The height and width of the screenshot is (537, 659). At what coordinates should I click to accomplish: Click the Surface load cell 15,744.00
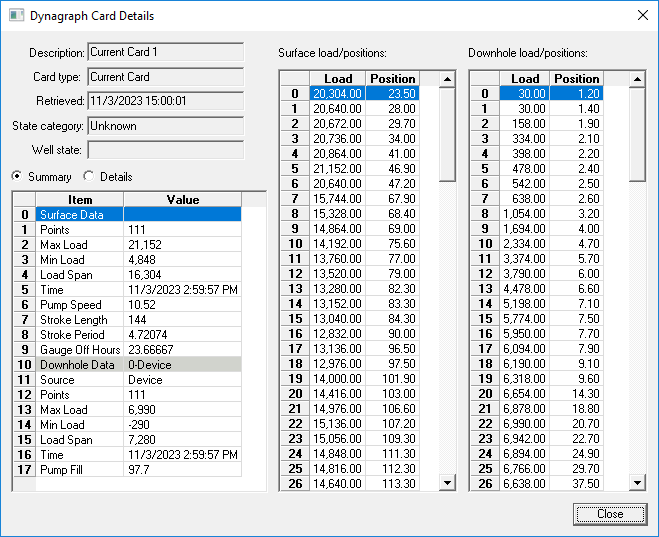(x=337, y=198)
